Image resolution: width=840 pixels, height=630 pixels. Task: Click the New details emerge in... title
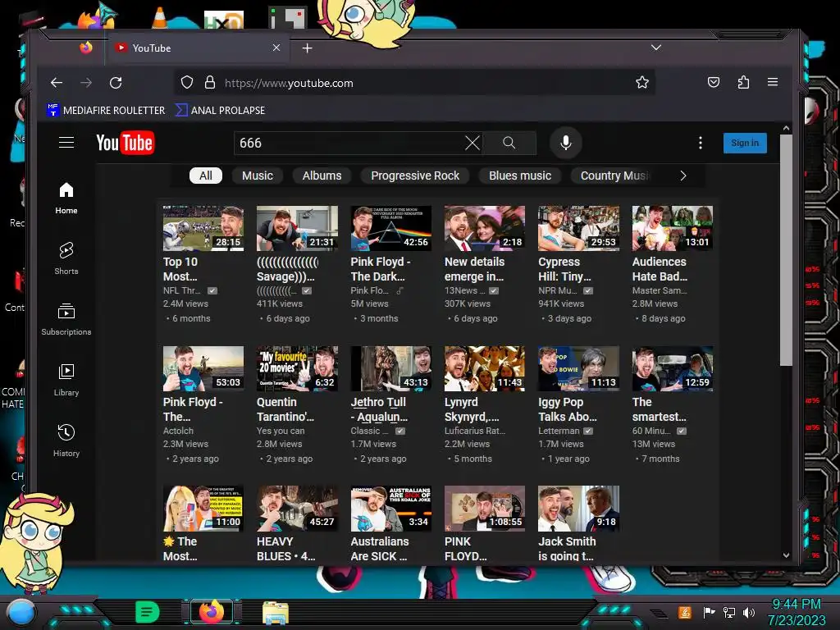pyautogui.click(x=474, y=269)
